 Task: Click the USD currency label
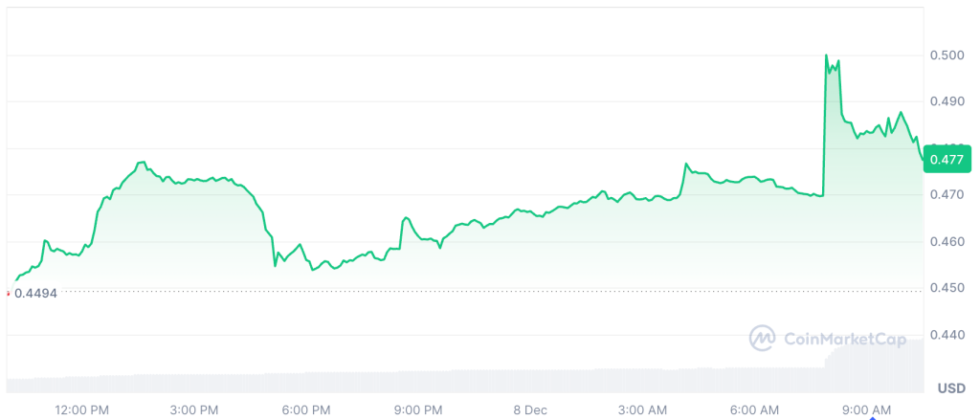950,388
